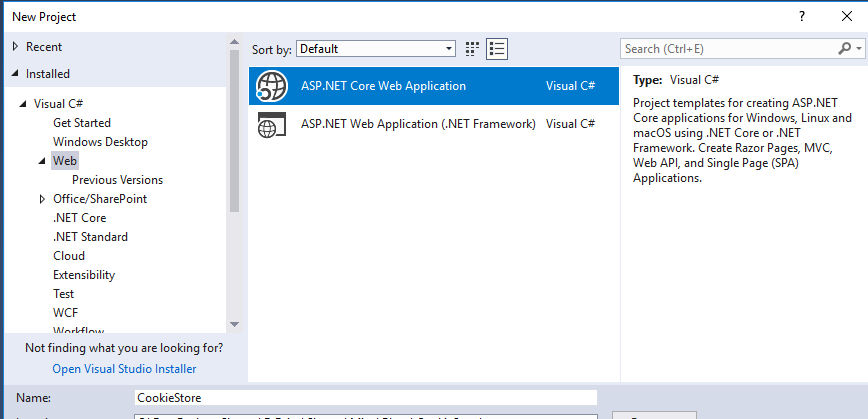Click the search magnifier icon
The image size is (868, 419).
point(844,49)
